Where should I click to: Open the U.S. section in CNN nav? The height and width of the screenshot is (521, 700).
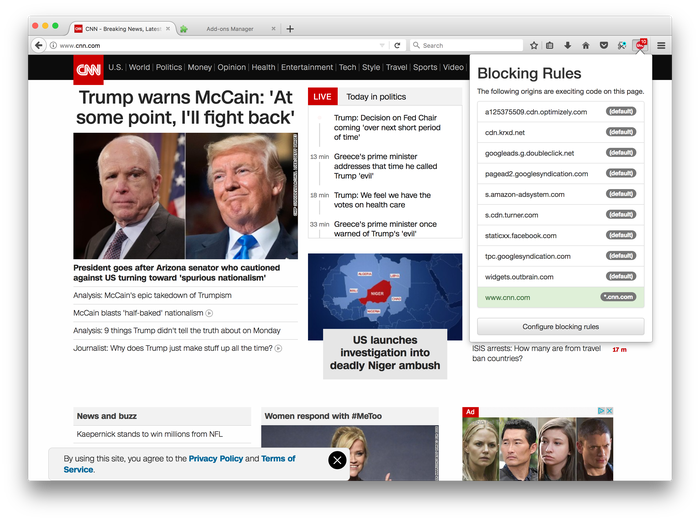click(x=115, y=67)
